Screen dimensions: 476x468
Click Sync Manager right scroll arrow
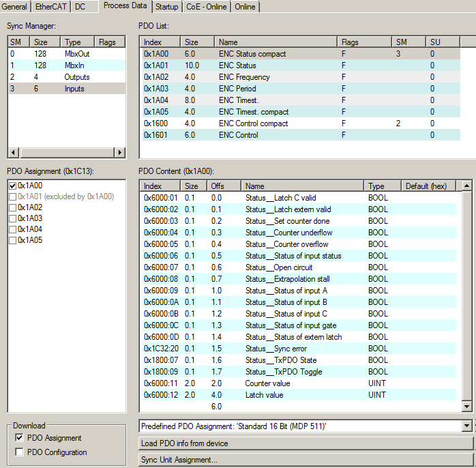pos(119,152)
